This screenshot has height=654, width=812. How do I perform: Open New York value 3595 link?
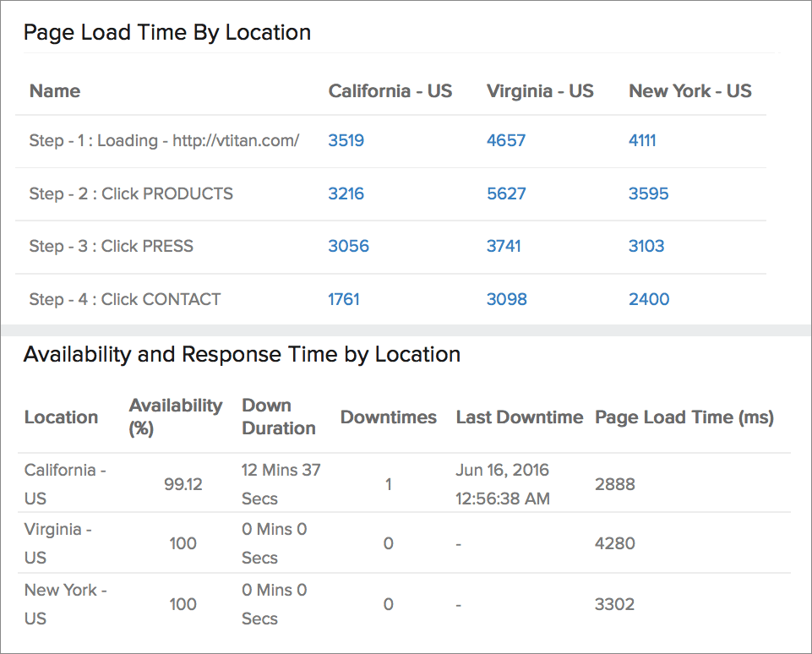click(648, 193)
